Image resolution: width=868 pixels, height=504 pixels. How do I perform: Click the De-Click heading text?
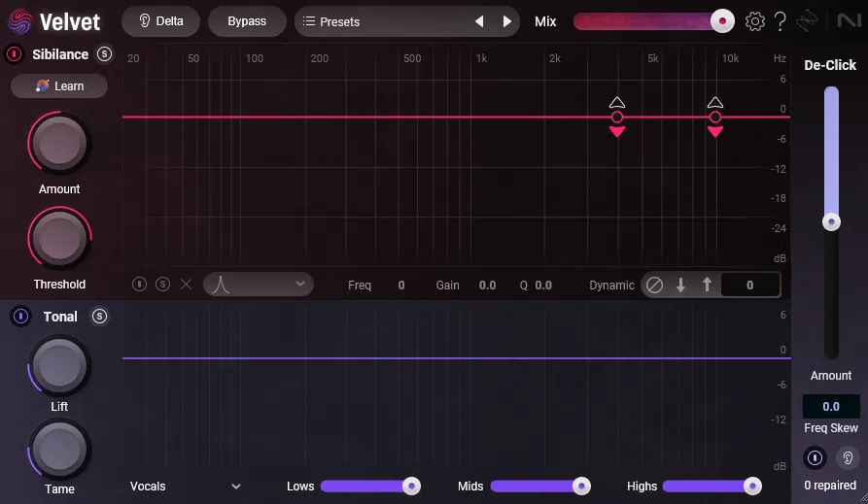tap(830, 65)
